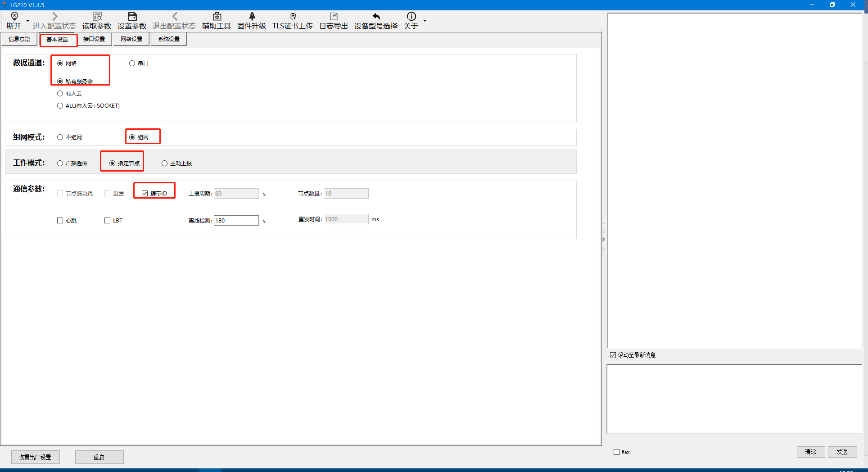
Task: Expand the dropdown arrow next to 关于
Action: coord(425,21)
